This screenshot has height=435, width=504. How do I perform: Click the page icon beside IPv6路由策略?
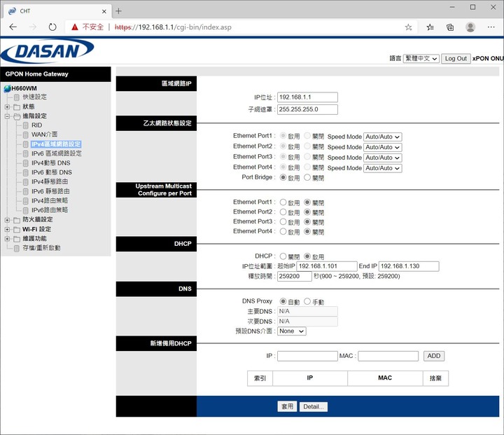point(26,210)
